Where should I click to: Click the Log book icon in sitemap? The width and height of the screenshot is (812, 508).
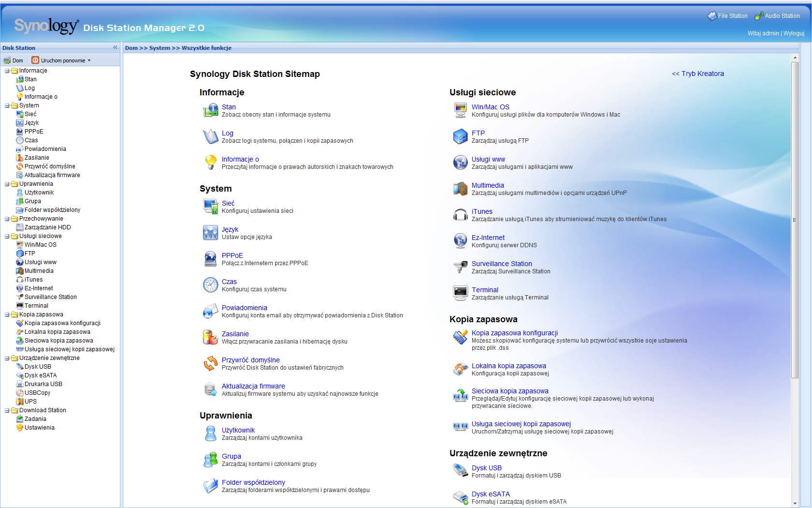[x=210, y=136]
